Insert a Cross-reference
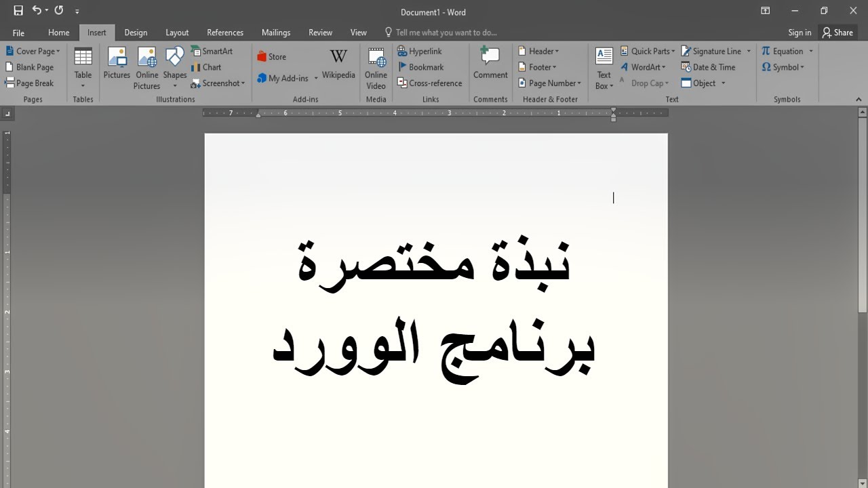 click(x=430, y=83)
